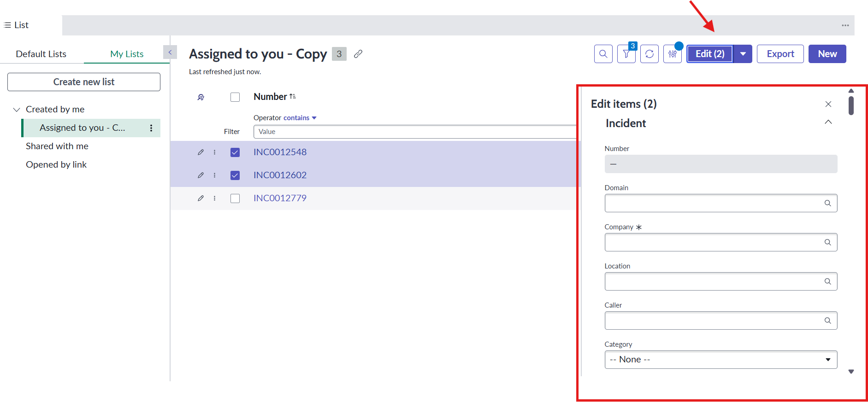Click the lookup icon in the Location field
Viewport: 868px width, 402px height.
[828, 281]
